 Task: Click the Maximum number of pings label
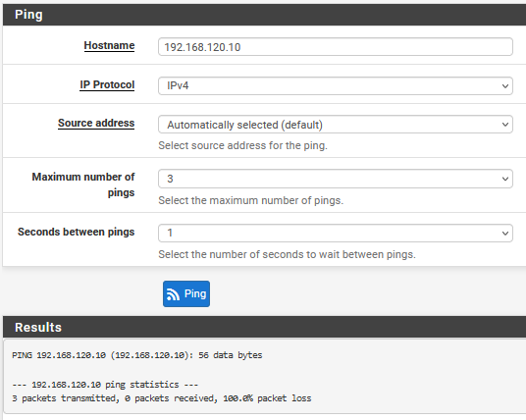click(83, 184)
